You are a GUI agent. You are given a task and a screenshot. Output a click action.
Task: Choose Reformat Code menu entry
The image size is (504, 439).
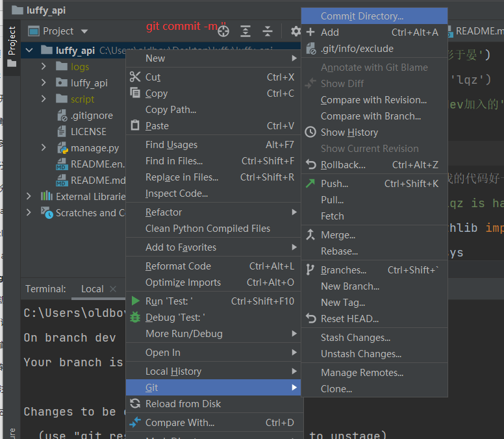(x=214, y=266)
